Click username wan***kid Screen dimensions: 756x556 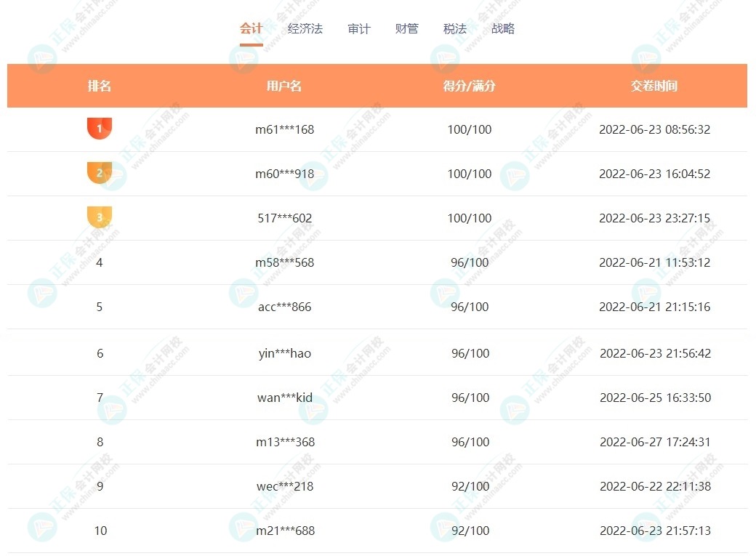click(284, 398)
